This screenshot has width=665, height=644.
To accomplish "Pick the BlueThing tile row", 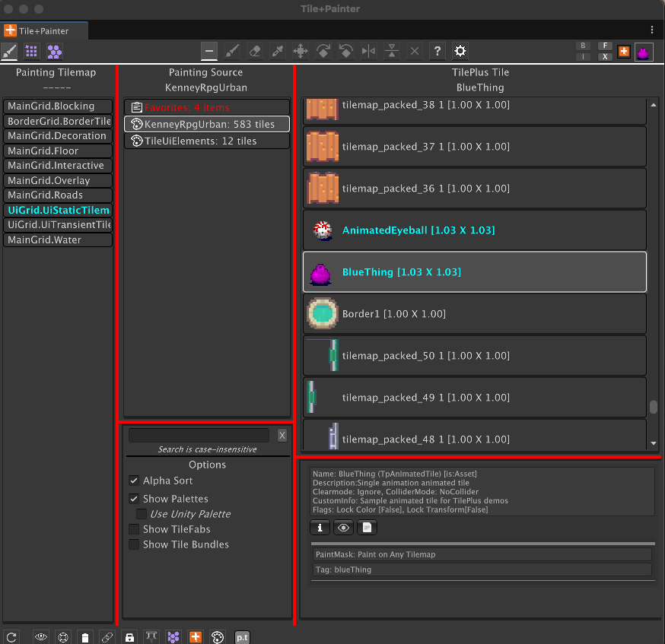I will tap(474, 272).
